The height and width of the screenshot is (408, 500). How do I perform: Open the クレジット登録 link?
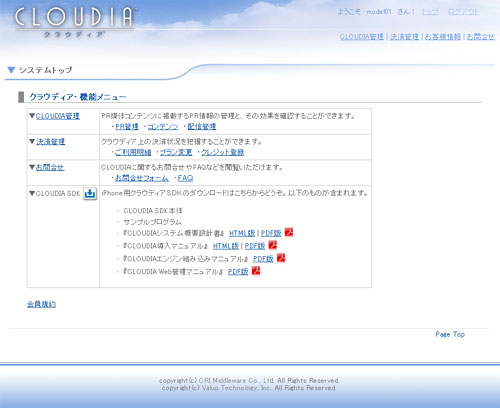(x=222, y=152)
